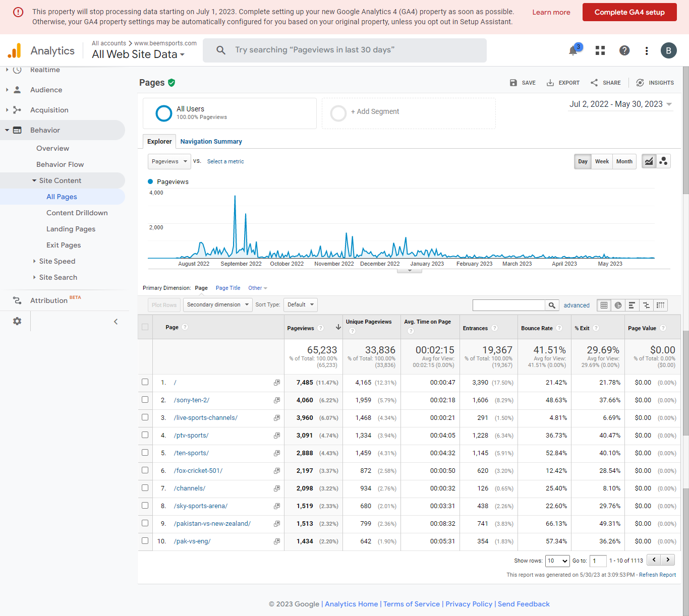Open the Secondary dimension dropdown
689x616 pixels.
coord(218,304)
